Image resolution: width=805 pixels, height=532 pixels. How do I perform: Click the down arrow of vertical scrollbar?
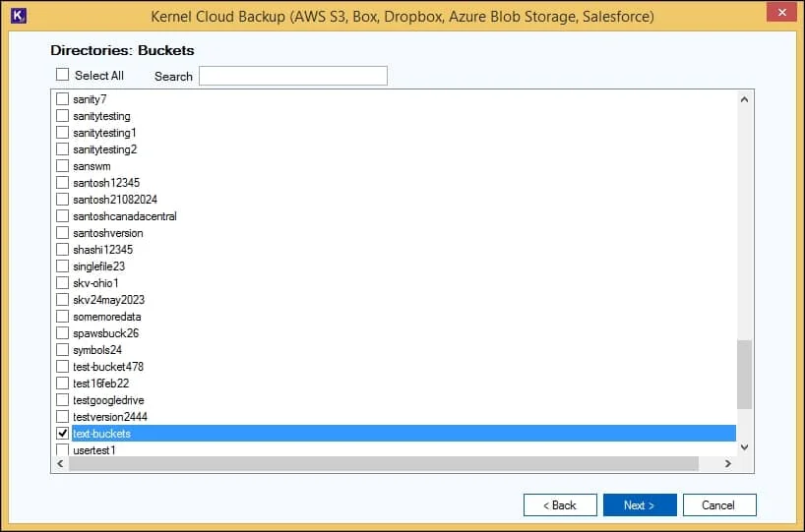(744, 447)
